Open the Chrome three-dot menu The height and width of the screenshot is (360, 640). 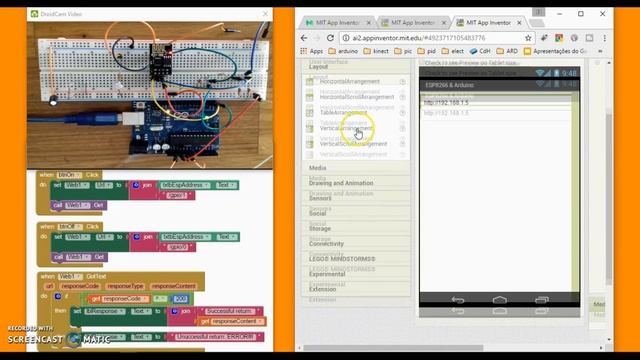[604, 38]
